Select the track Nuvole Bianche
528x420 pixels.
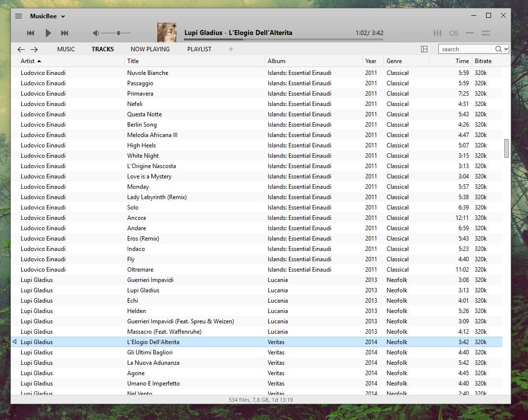point(256,73)
